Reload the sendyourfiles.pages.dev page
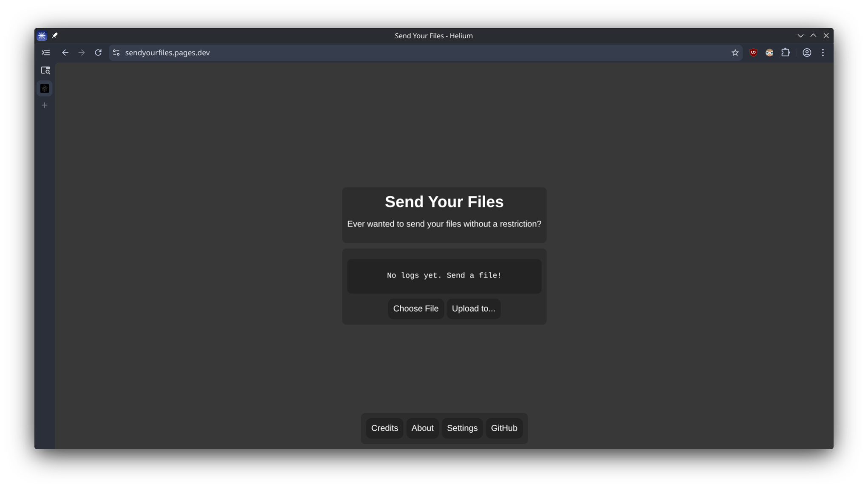 coord(98,52)
